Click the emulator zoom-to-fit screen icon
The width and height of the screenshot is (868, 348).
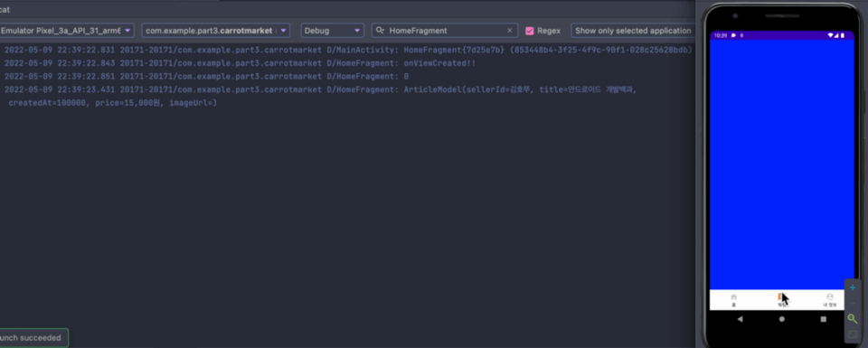click(853, 334)
